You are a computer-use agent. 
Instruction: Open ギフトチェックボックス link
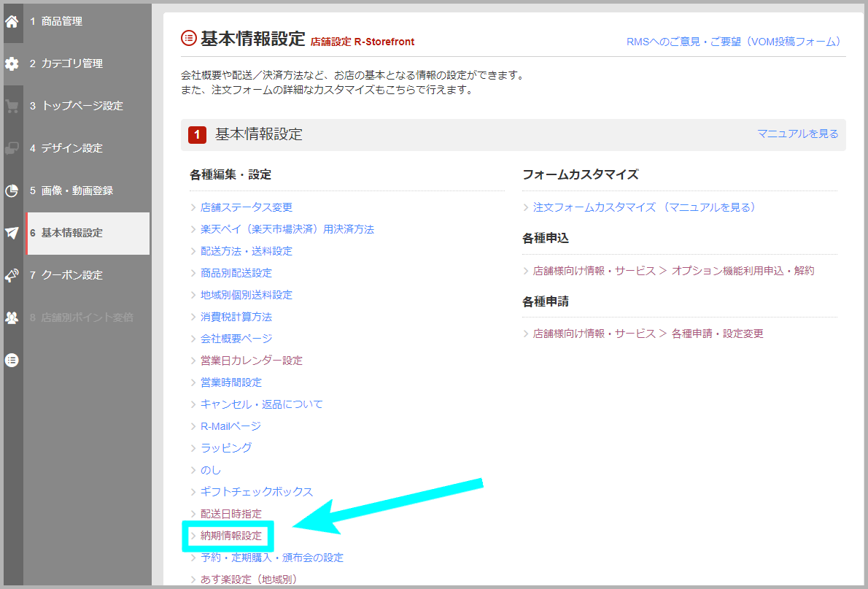click(257, 492)
